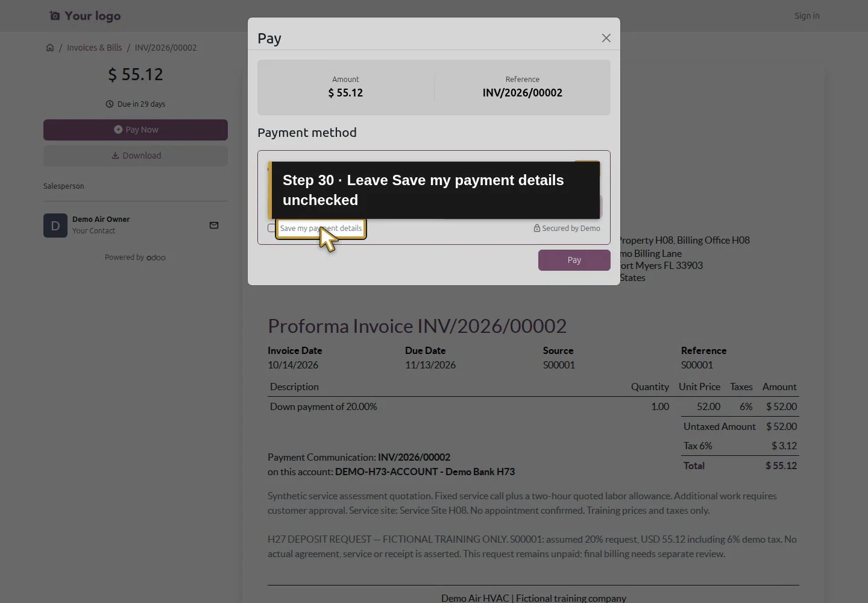Viewport: 868px width, 603px height.
Task: Close the Pay dialog with the X
Action: click(606, 38)
